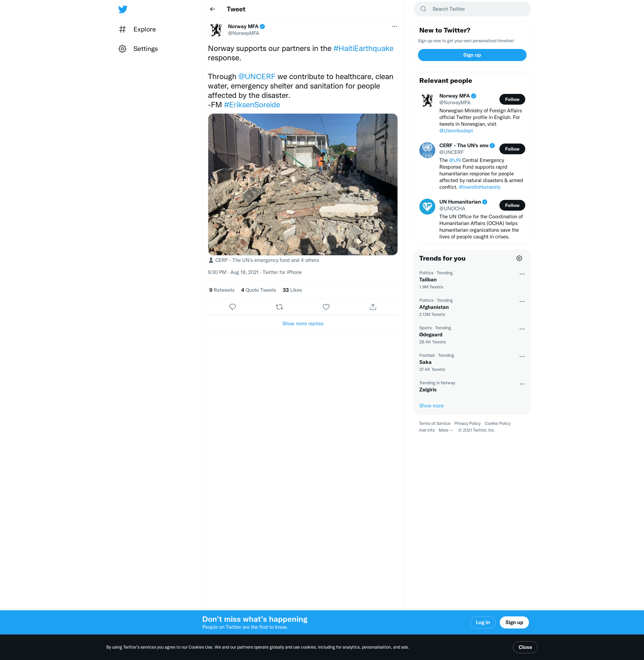Viewport: 644px width, 660px height.
Task: Click the Twitter bird logo
Action: coord(123,9)
